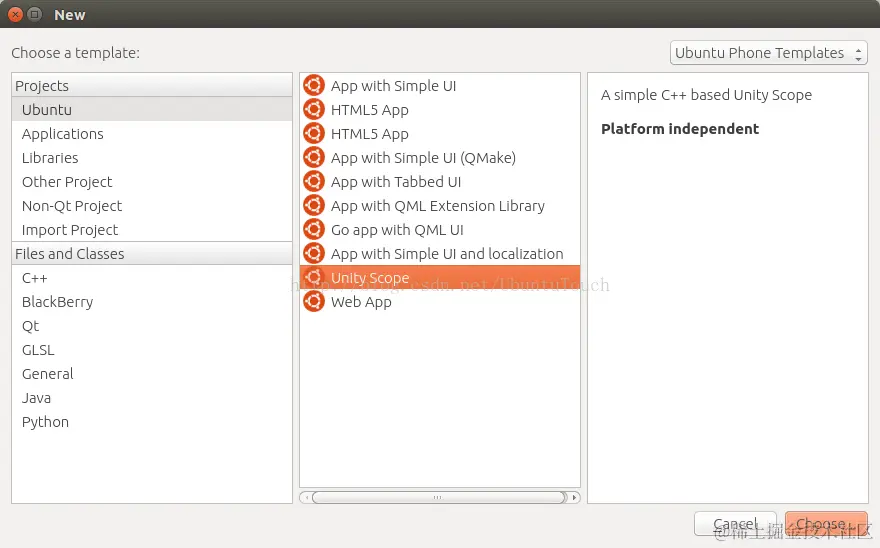Open the Ubuntu Phone Templates dropdown

click(768, 53)
